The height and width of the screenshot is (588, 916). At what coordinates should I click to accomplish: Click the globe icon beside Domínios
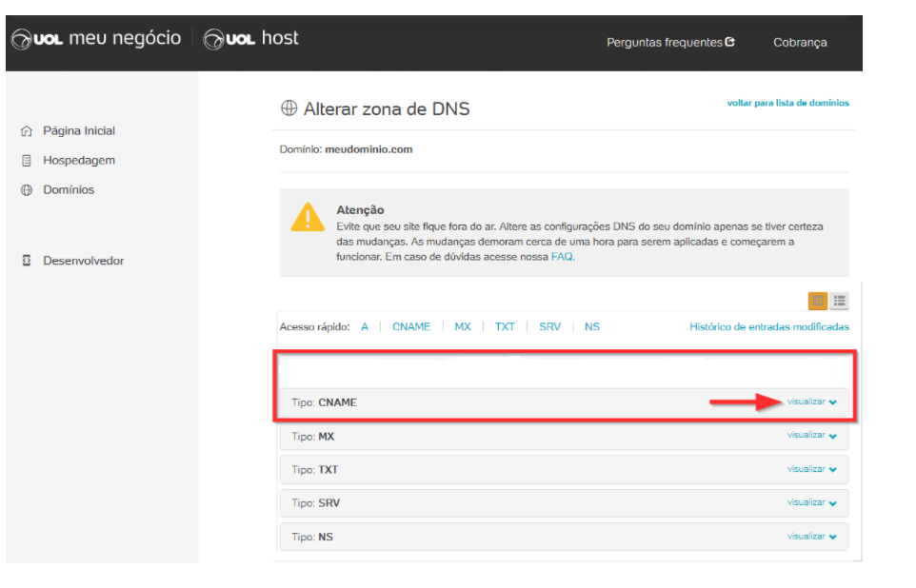27,189
